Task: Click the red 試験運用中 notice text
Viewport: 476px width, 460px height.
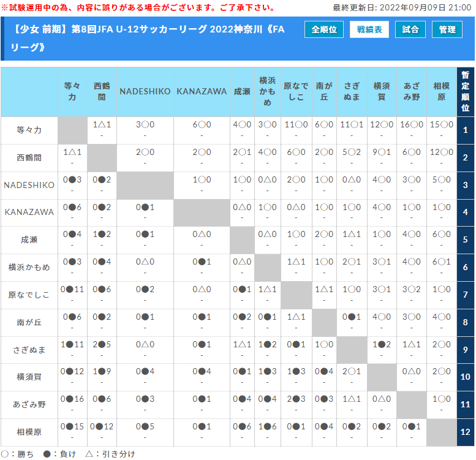Action: 138,7
